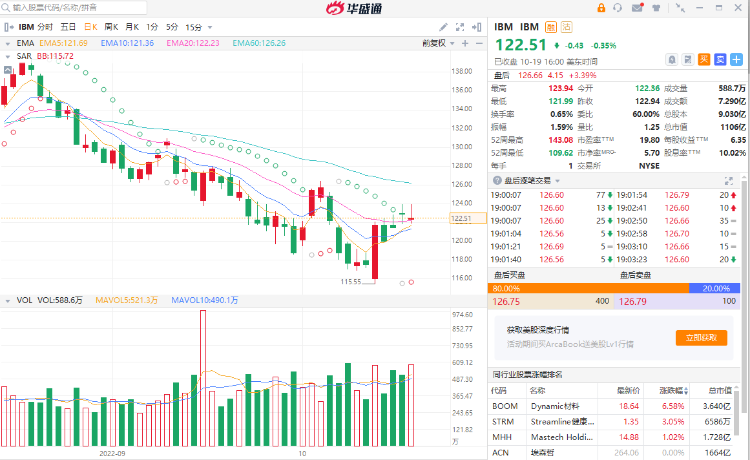750x460 pixels.
Task: Open help question mark by 盘后逐笔交易
Action: [497, 181]
